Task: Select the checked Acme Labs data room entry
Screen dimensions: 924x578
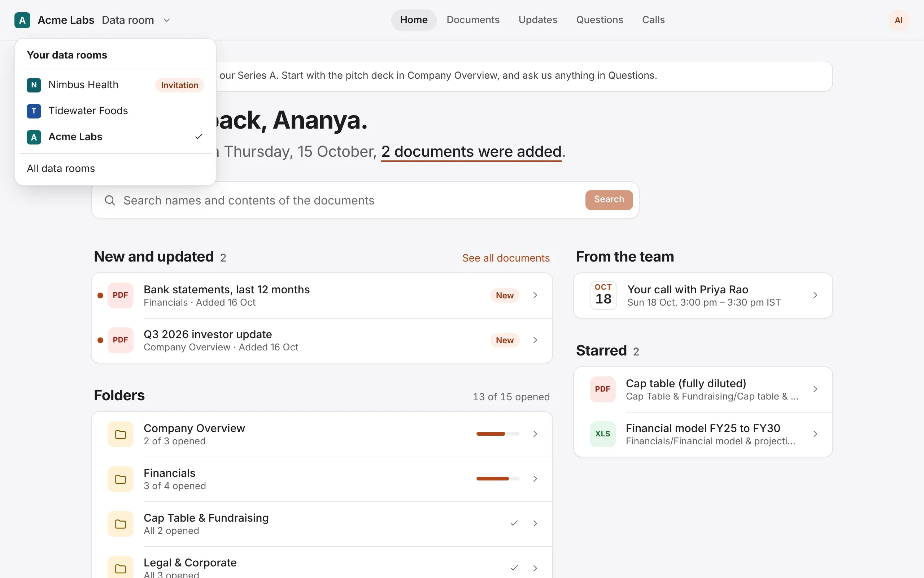Action: [115, 137]
